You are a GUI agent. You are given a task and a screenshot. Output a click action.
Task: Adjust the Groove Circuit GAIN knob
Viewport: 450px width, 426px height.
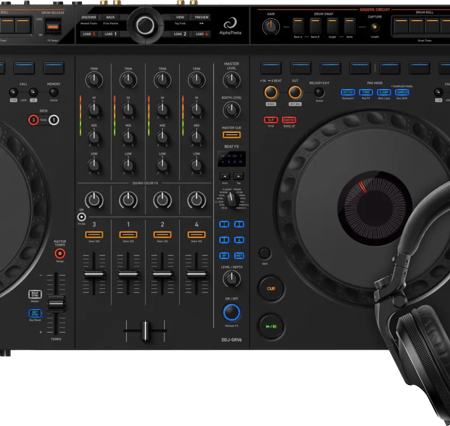271,27
